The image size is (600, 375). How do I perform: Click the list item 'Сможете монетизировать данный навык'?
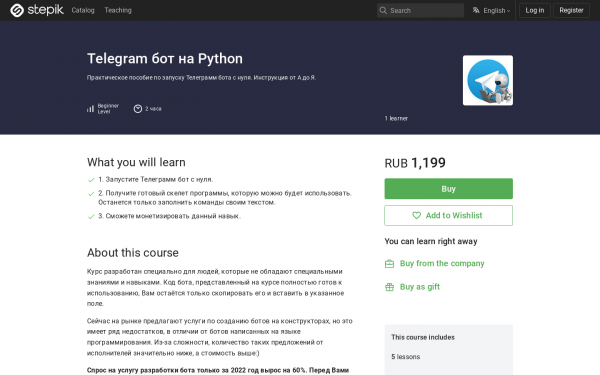(x=170, y=216)
